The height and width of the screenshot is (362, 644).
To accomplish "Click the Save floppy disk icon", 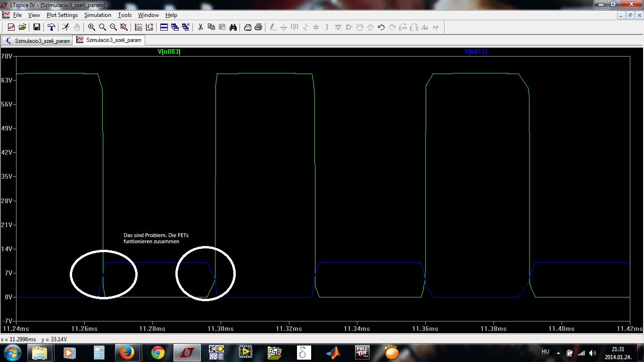I will click(37, 27).
